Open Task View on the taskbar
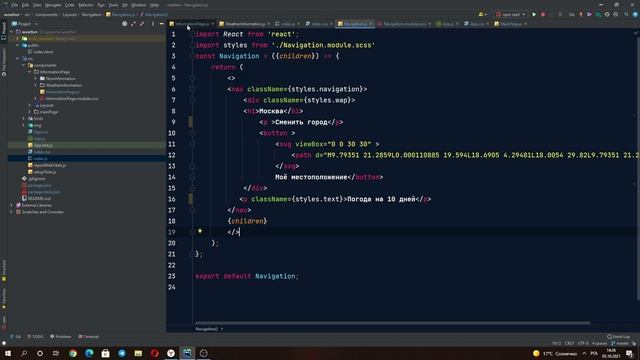Viewport: 640px width, 360px height. (x=56, y=353)
